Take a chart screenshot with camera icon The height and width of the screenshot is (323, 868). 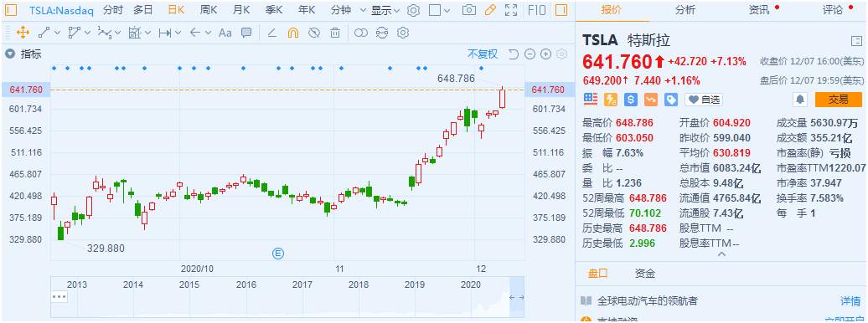point(469,10)
